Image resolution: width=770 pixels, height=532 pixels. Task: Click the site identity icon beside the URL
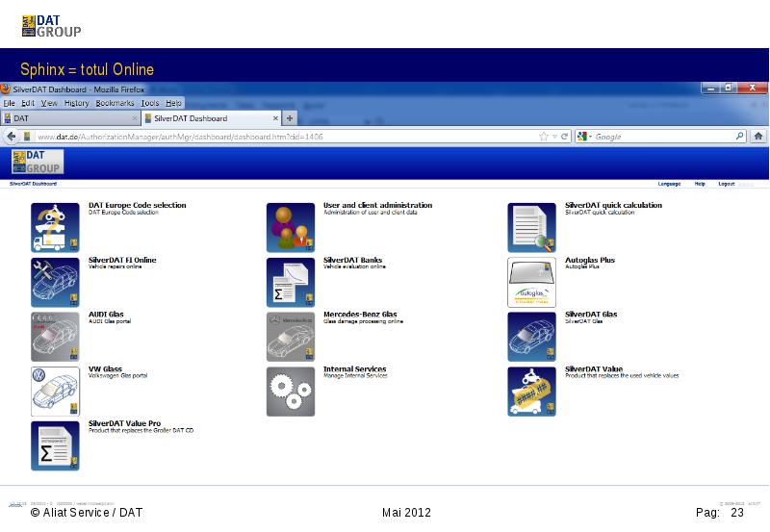click(28, 137)
